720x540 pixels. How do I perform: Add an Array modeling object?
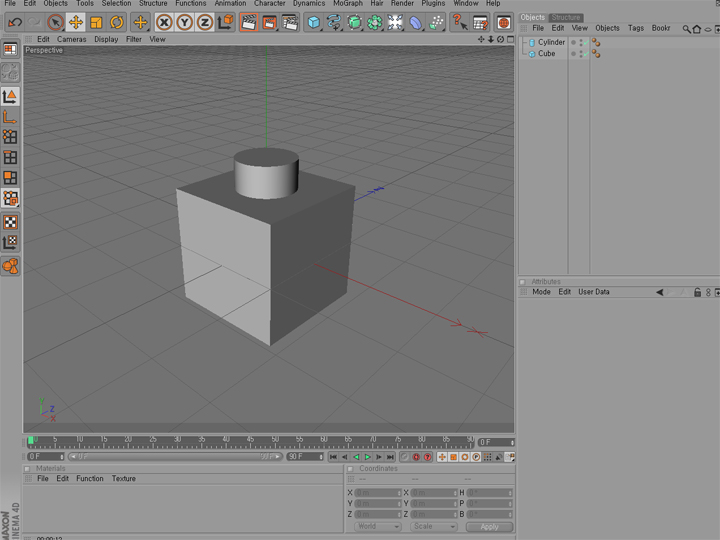[375, 22]
